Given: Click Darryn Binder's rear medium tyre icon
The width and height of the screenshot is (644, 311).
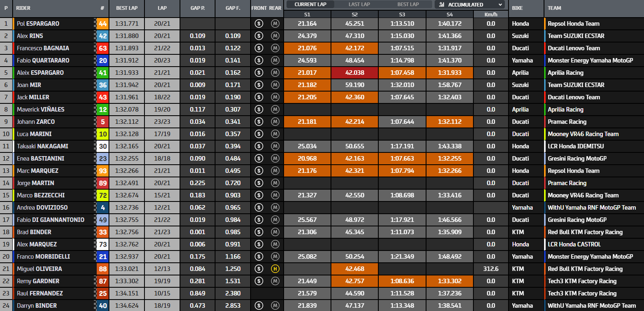Looking at the screenshot, I should (x=275, y=306).
